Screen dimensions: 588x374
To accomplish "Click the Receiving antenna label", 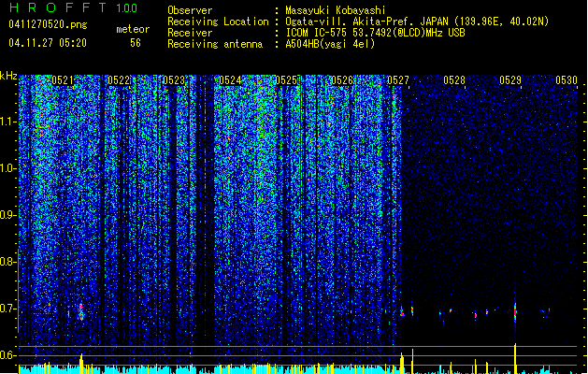I will [x=215, y=44].
